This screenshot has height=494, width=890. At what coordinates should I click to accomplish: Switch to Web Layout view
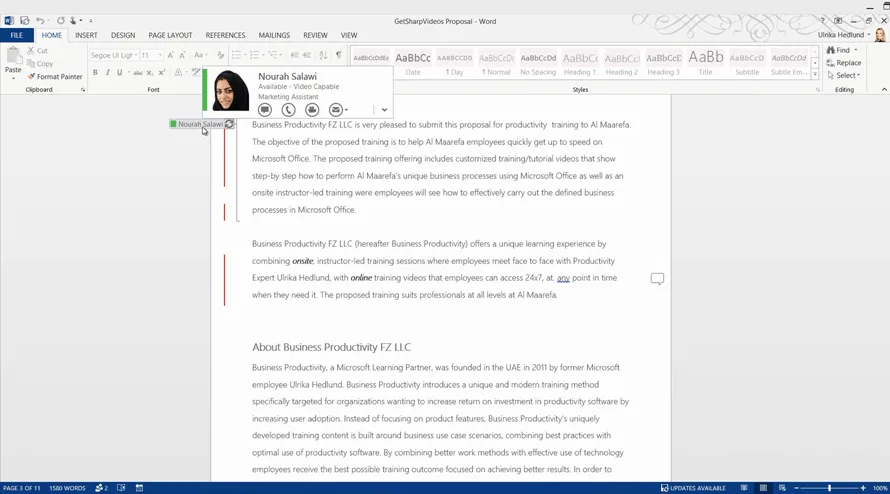(782, 488)
